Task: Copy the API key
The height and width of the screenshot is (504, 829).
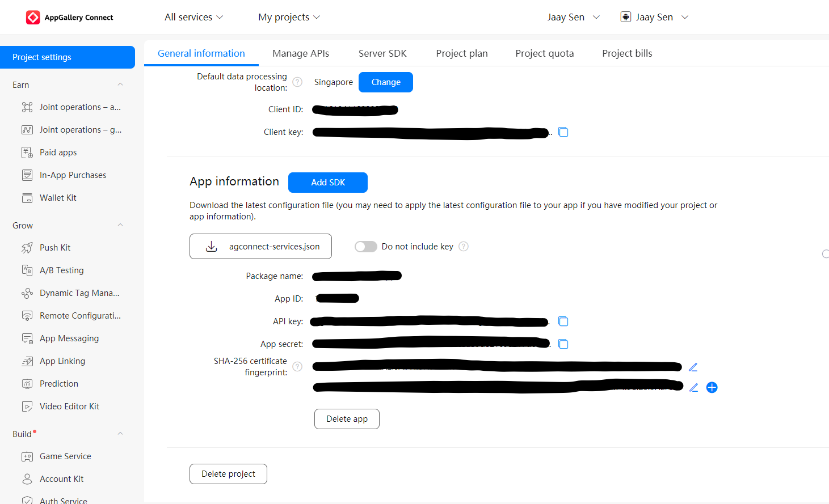Action: [x=563, y=321]
